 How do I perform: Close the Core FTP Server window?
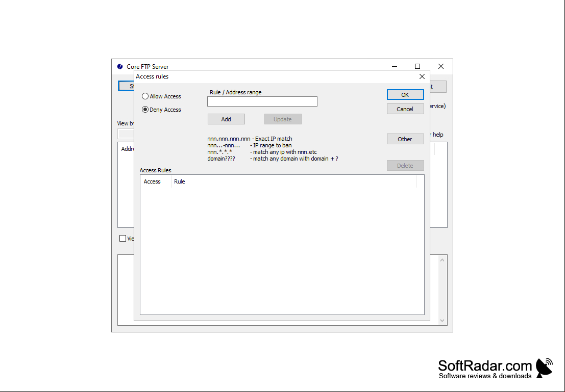click(x=440, y=67)
